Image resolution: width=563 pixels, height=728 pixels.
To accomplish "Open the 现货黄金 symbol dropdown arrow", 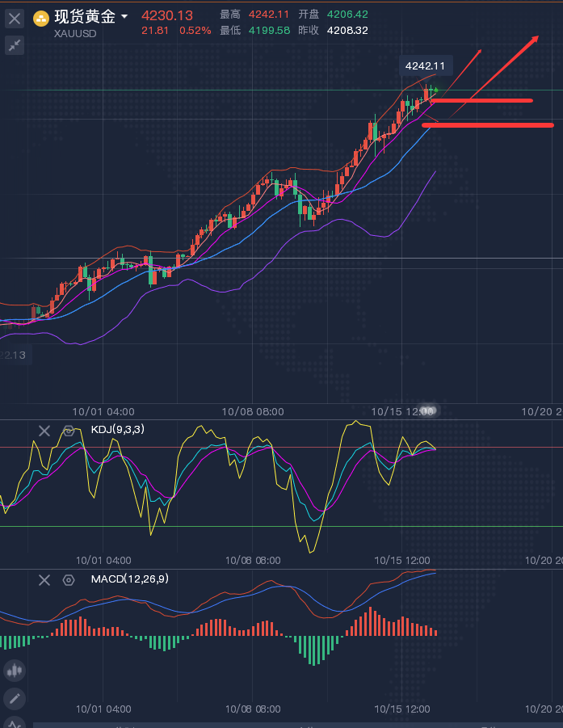I will pyautogui.click(x=124, y=17).
